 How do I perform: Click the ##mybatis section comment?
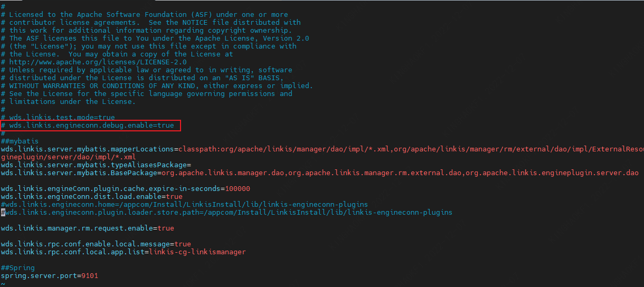[20, 141]
